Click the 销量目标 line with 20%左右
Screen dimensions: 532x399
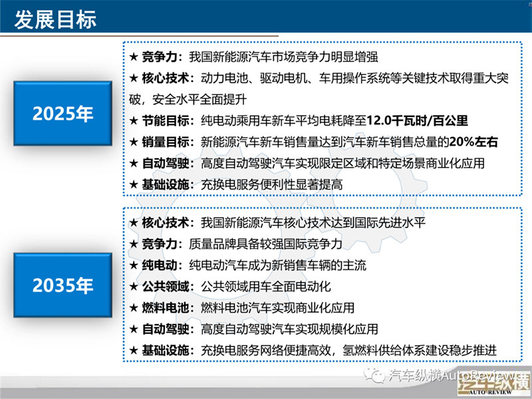click(x=313, y=142)
